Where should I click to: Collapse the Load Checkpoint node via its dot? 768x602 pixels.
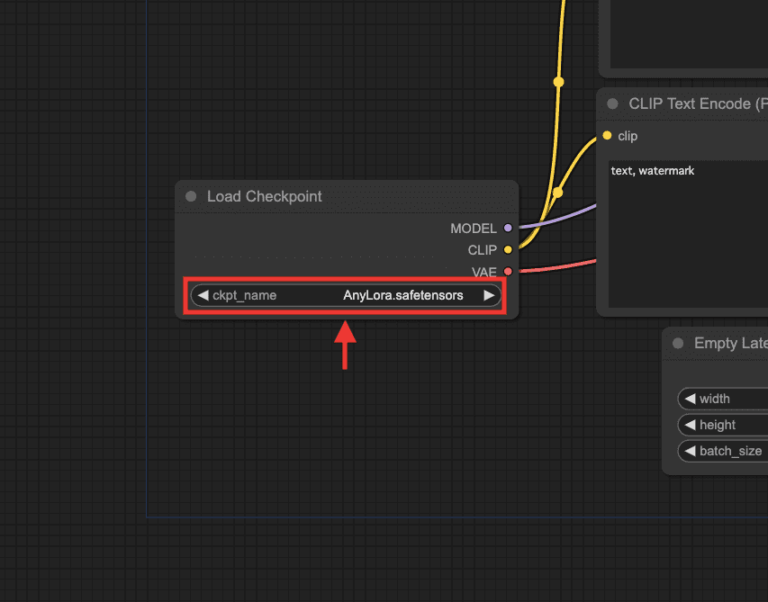(191, 197)
